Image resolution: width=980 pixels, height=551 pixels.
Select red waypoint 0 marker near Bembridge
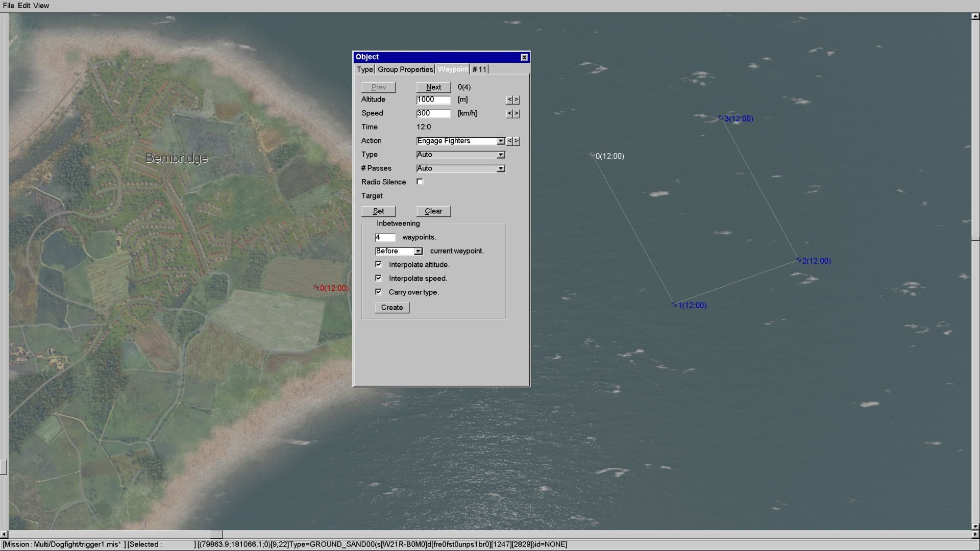pyautogui.click(x=316, y=288)
